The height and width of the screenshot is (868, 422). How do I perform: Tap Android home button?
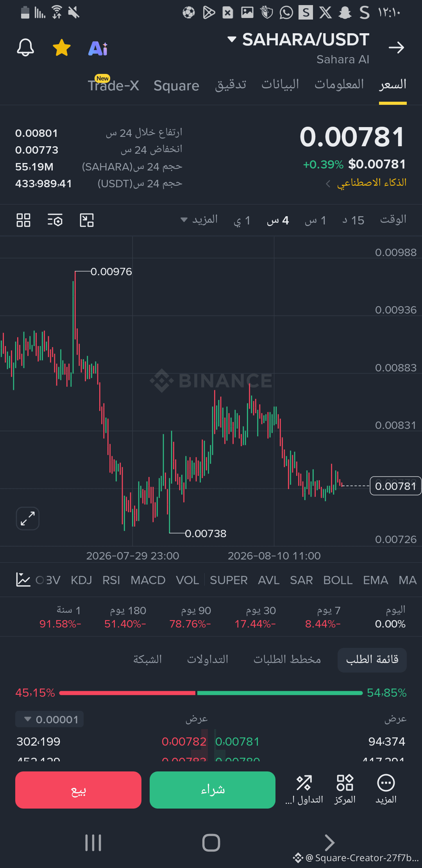(211, 843)
